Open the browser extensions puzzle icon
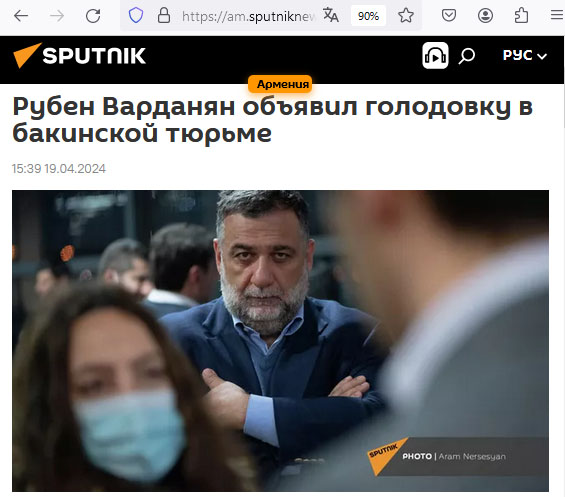The image size is (565, 497). pos(521,15)
